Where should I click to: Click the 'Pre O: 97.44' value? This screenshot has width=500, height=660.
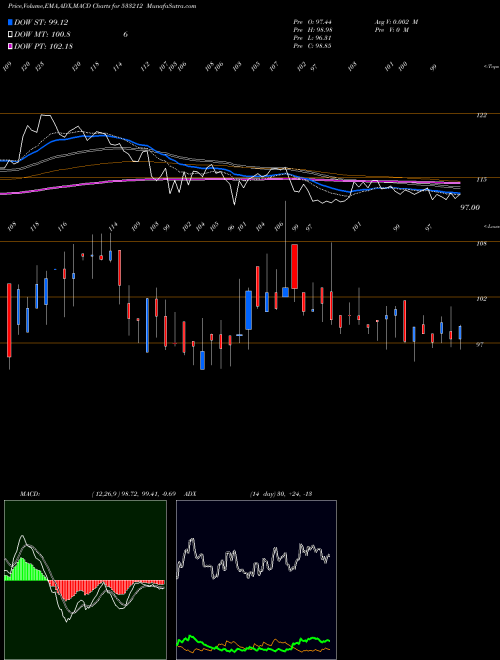point(312,22)
